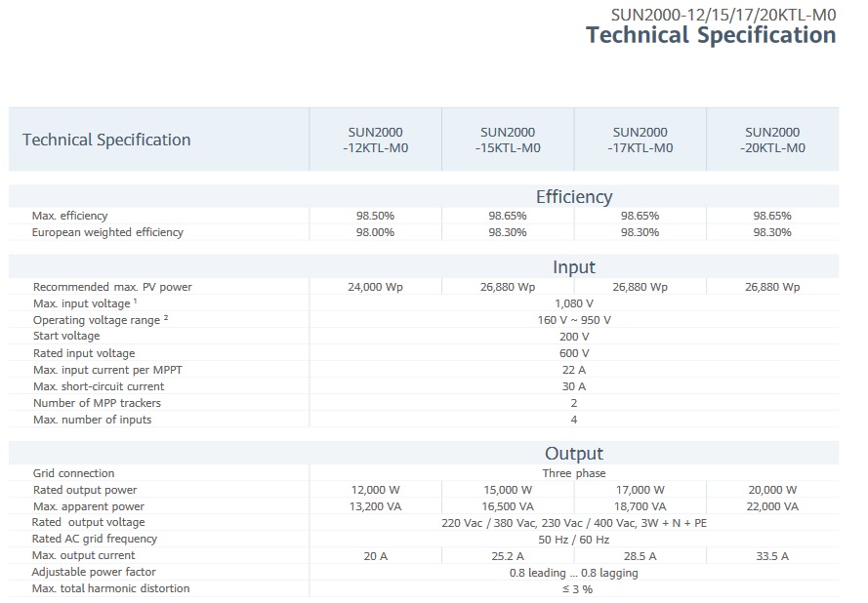The image size is (868, 603).
Task: Click the 'Max. efficiency' row label
Action: tap(69, 216)
